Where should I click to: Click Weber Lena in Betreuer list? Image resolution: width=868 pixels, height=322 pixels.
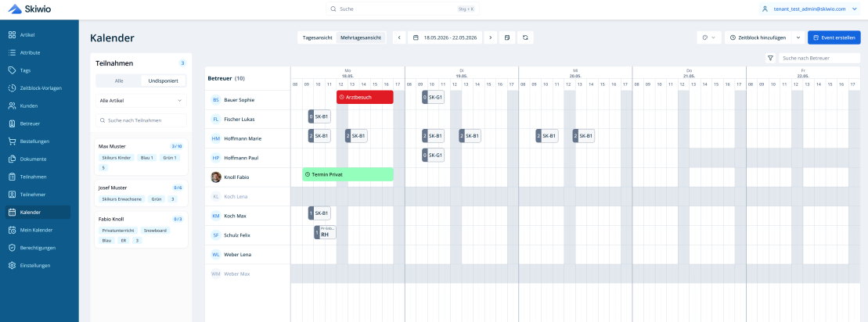[238, 255]
